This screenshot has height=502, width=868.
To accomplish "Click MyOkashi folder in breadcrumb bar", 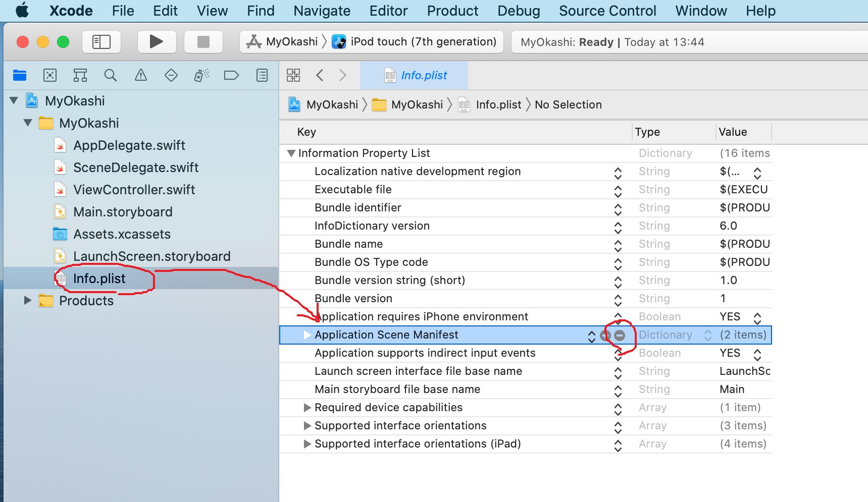I will coord(407,104).
